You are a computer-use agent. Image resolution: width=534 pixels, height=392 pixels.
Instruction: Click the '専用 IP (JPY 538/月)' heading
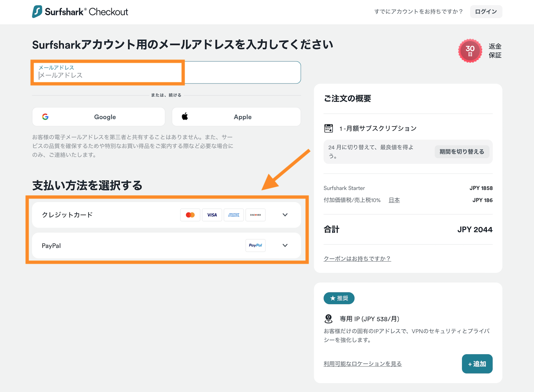tap(369, 319)
